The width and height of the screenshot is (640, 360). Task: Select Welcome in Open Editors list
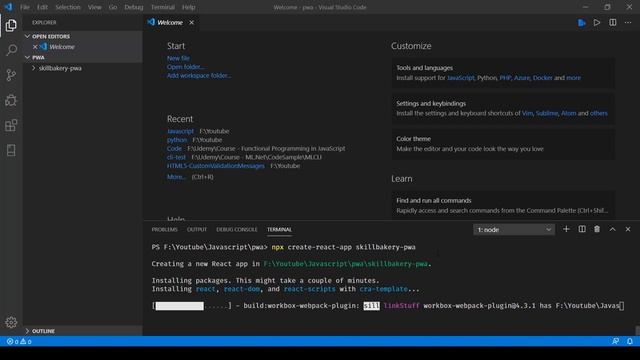(62, 47)
